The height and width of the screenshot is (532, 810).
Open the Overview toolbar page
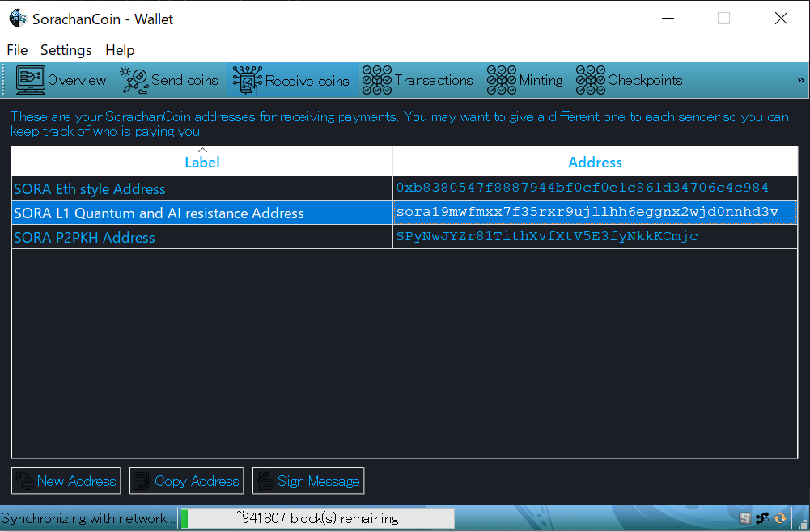[x=61, y=81]
